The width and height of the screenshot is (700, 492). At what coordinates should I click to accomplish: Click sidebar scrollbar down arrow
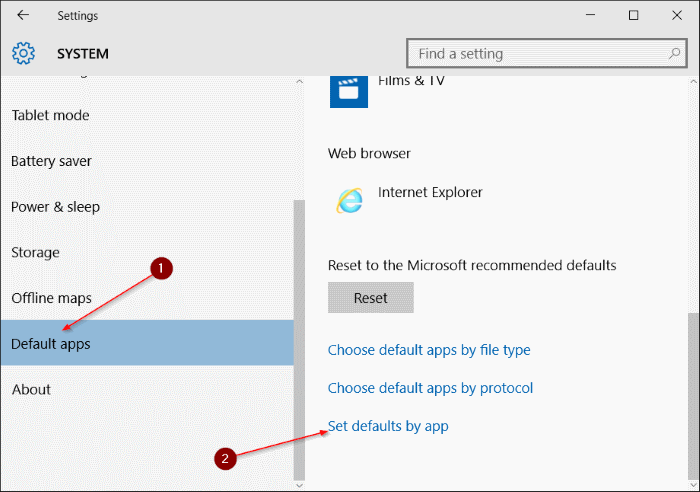coord(299,485)
